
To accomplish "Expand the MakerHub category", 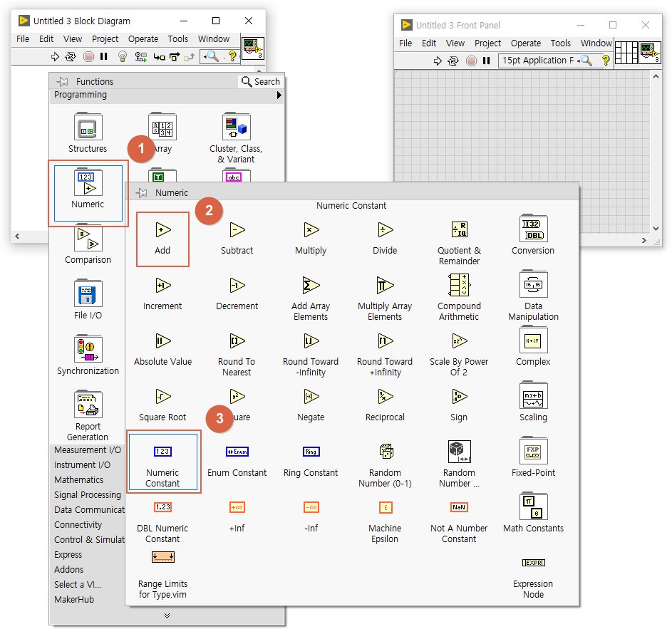I will click(x=74, y=599).
